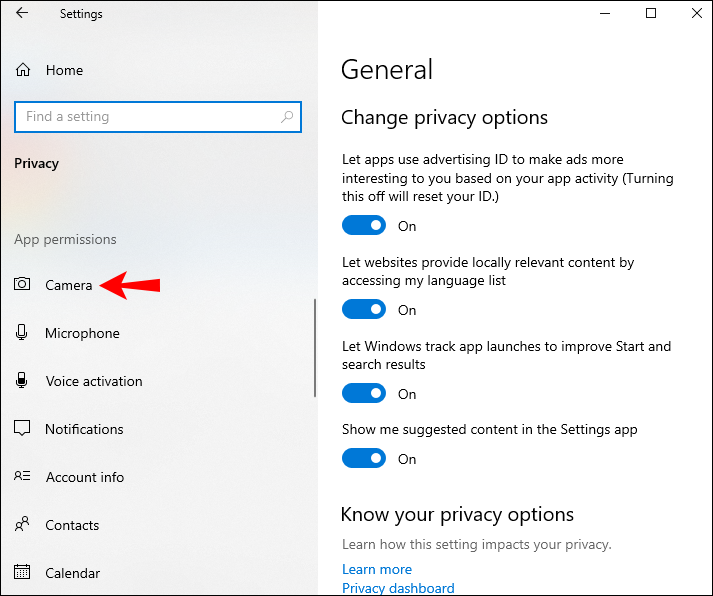Open the Learn more link

click(x=377, y=569)
